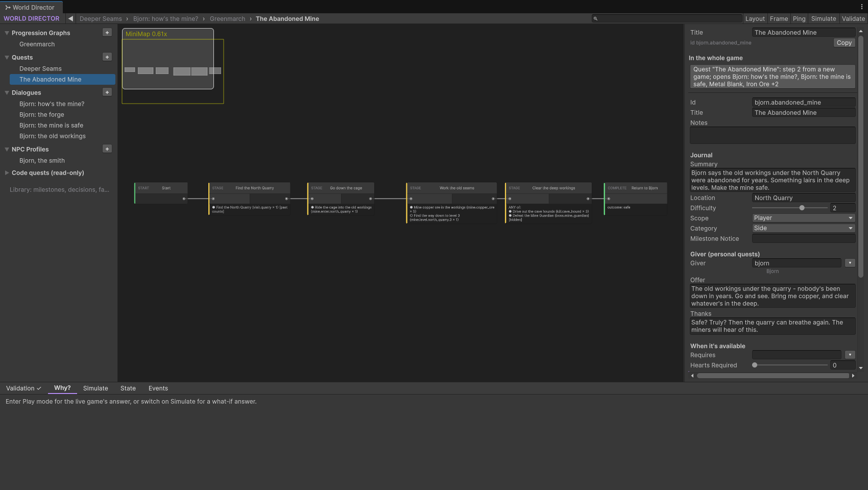Collapse the Quests tree section
The height and width of the screenshot is (490, 868).
(7, 58)
